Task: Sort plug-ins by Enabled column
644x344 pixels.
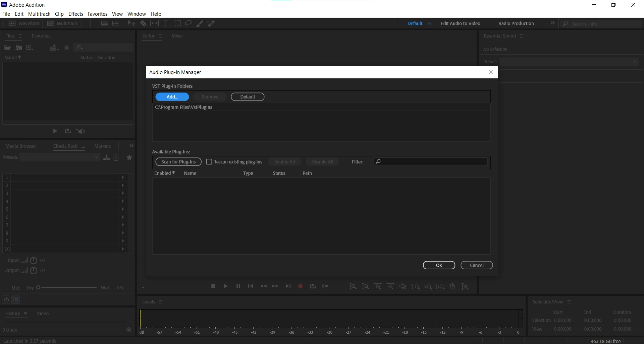Action: [x=165, y=173]
